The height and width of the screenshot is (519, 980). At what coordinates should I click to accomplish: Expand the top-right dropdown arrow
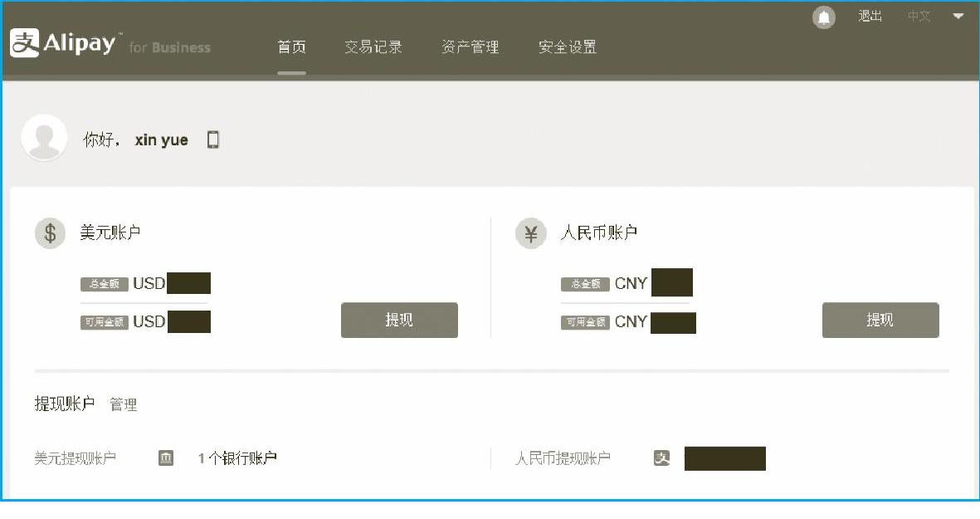(958, 17)
